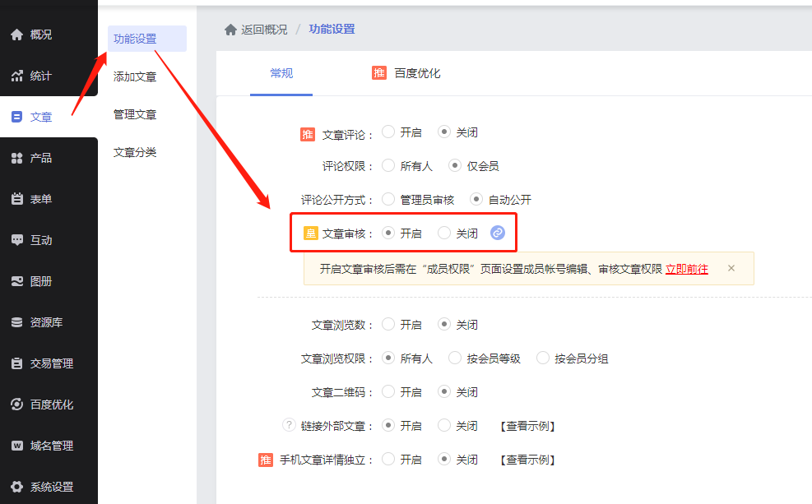Image resolution: width=812 pixels, height=504 pixels.
Task: Set 文章浏览权限 to 所有人
Action: (x=388, y=358)
